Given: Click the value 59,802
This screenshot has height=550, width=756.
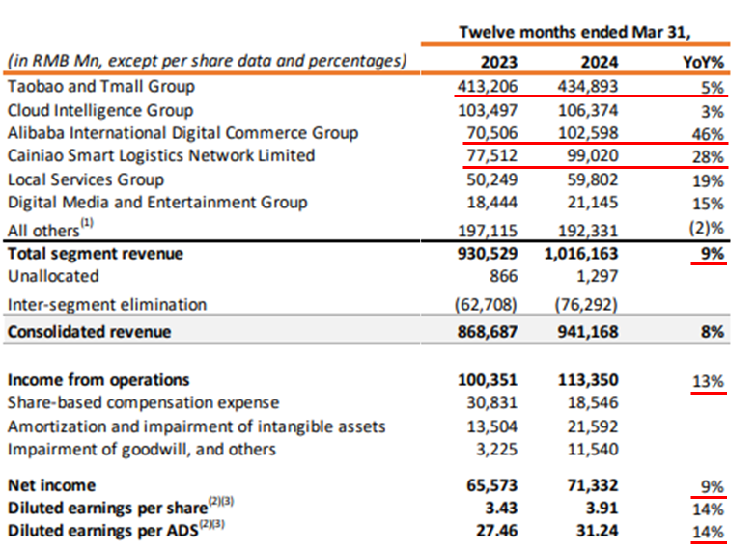Looking at the screenshot, I should click(593, 179).
